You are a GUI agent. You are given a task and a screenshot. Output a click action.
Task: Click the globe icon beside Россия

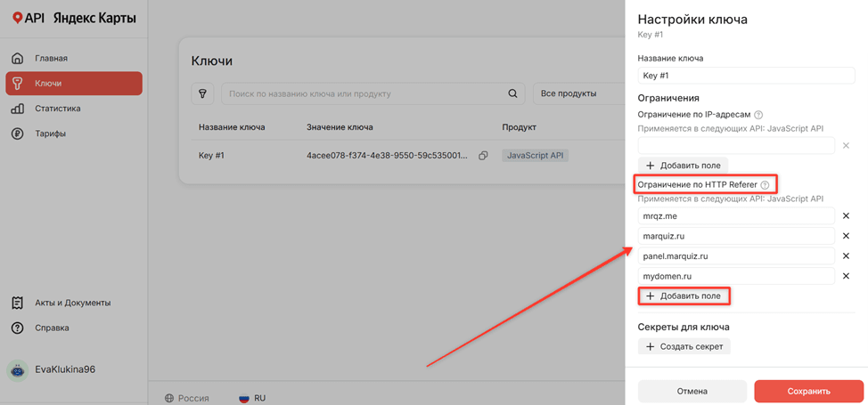pyautogui.click(x=169, y=398)
